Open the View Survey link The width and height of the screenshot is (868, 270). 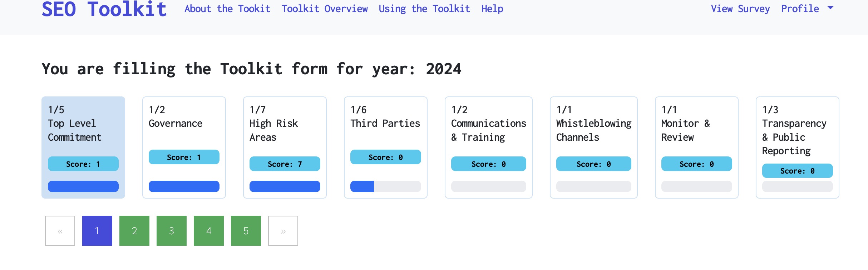(740, 9)
